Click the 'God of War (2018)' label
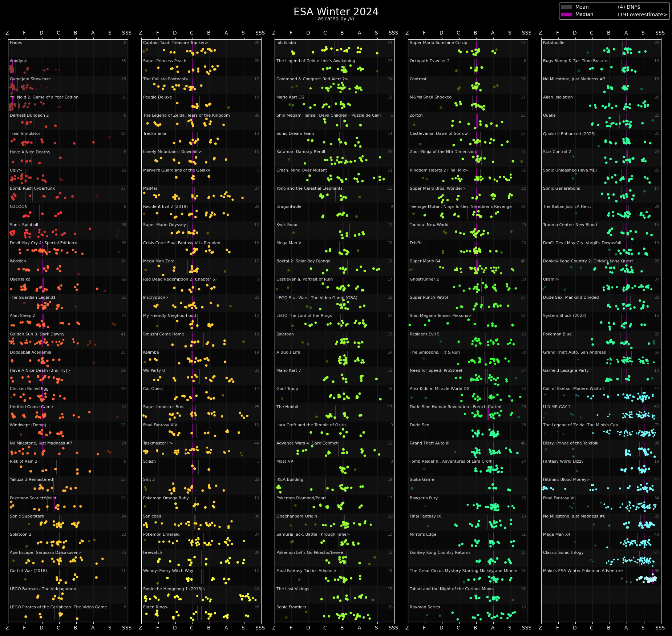Viewport: 672px width, 636px height. coord(28,571)
